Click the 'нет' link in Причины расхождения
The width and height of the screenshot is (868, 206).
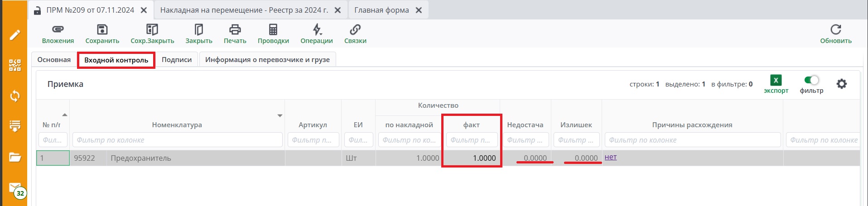point(611,157)
